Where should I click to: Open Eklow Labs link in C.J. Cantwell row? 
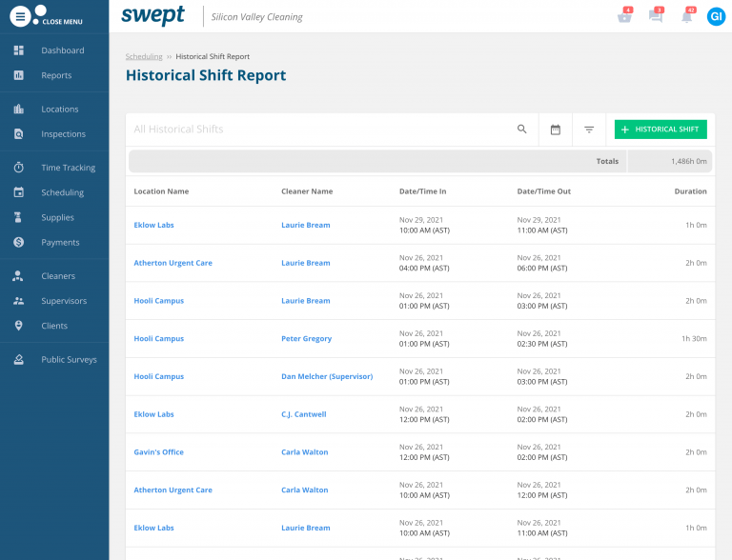(153, 414)
